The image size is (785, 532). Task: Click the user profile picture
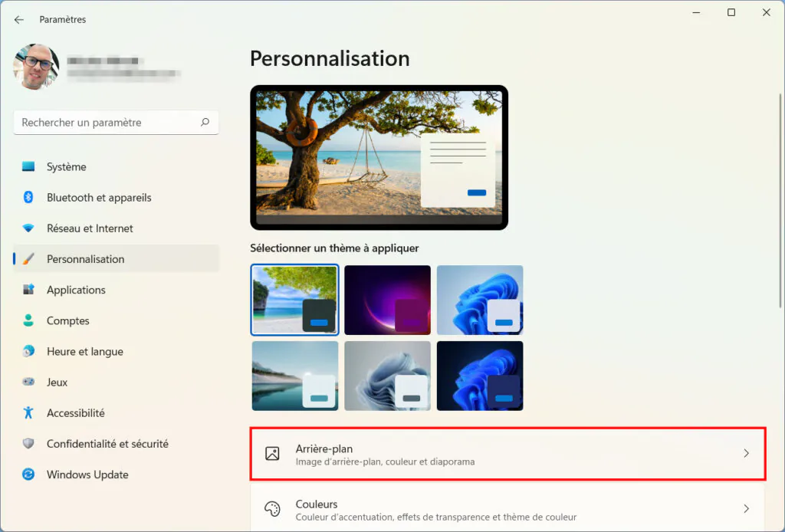36,67
